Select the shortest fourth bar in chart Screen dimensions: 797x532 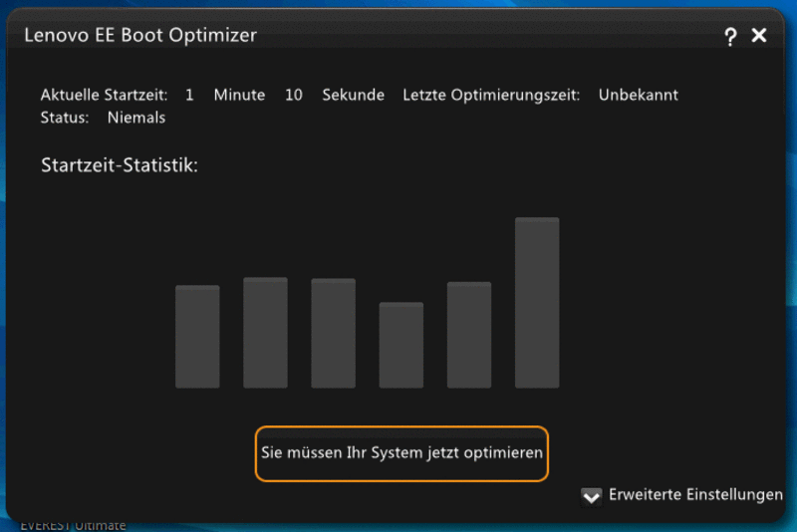pyautogui.click(x=401, y=345)
